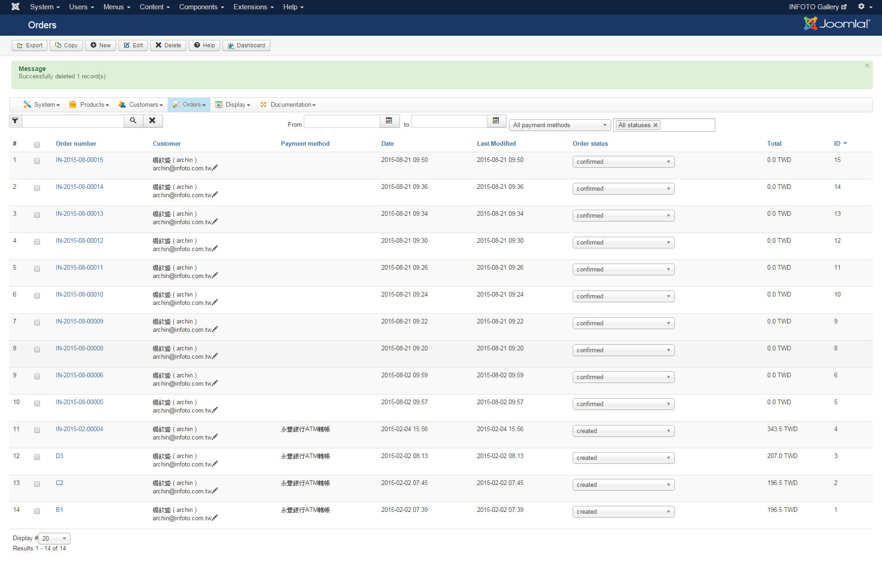Image resolution: width=882 pixels, height=588 pixels.
Task: Select checkbox for order IN-2015-08-00014
Action: click(x=37, y=188)
